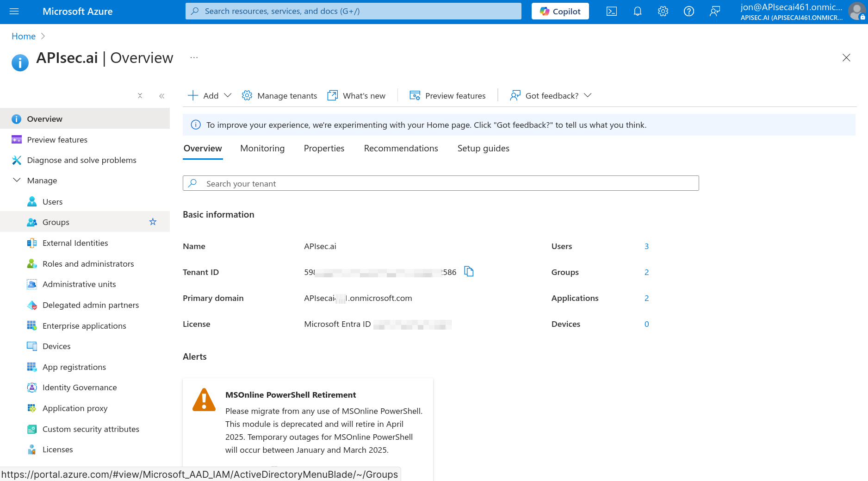Switch to the Properties tab

(x=324, y=149)
